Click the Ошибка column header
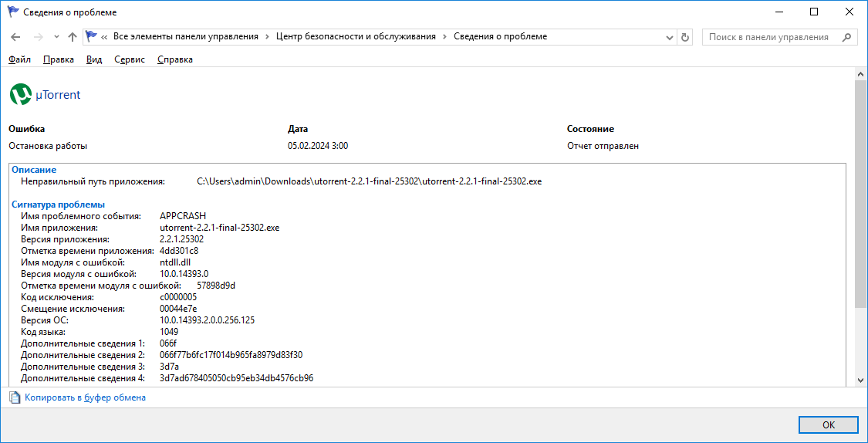Viewport: 868px width, 443px height. [26, 129]
